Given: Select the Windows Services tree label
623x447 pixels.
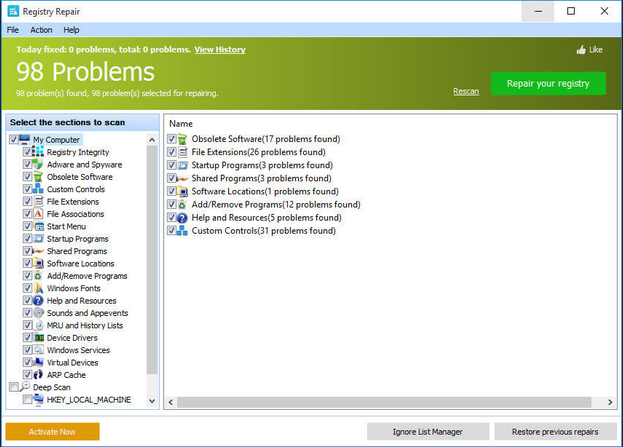Looking at the screenshot, I should click(78, 350).
